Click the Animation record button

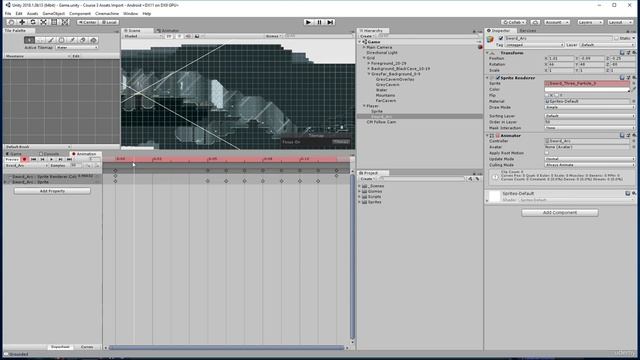click(x=24, y=160)
